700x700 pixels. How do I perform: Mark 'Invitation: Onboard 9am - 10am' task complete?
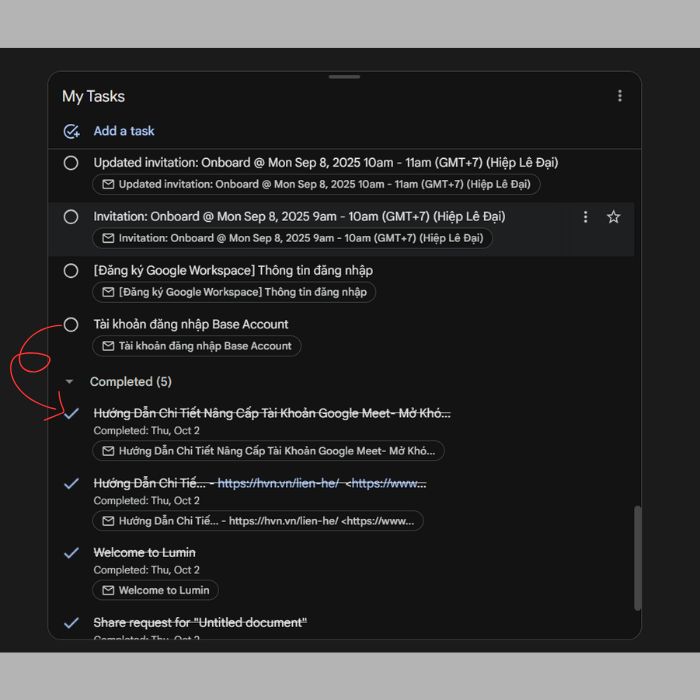click(x=71, y=217)
